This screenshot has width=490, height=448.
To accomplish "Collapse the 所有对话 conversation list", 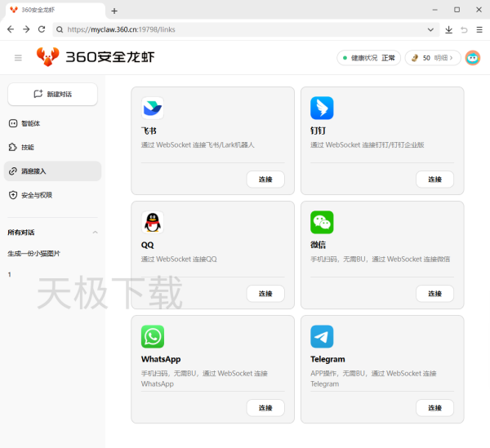I will (95, 233).
